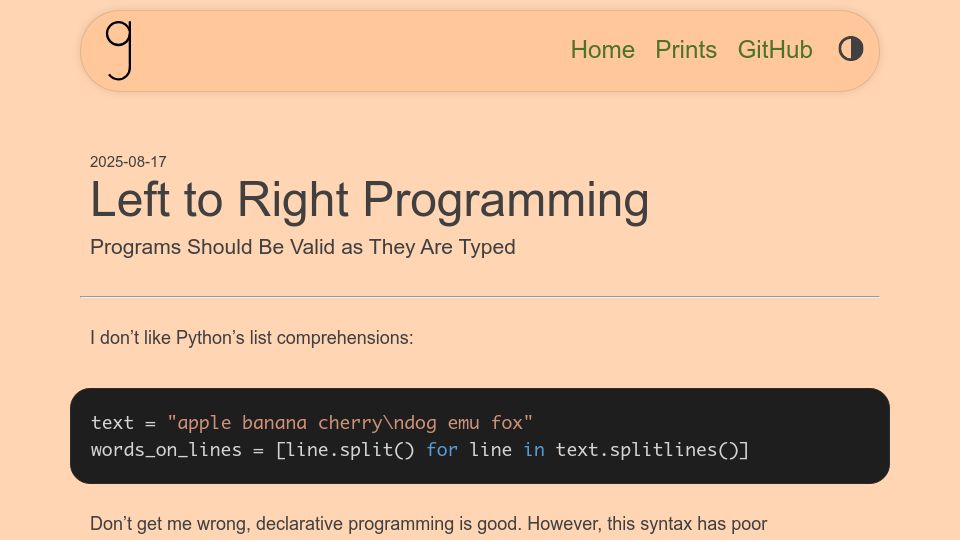Click the 'g' site logo

point(119,51)
